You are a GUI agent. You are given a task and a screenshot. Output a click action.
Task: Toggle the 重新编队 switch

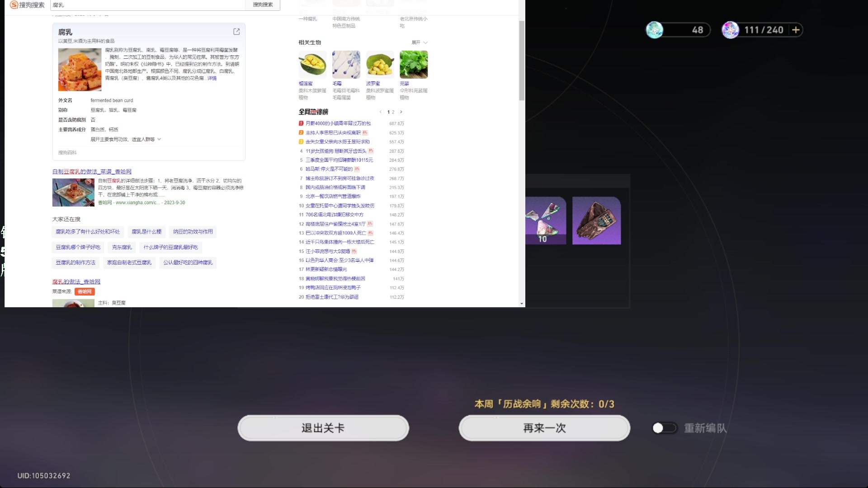(664, 428)
